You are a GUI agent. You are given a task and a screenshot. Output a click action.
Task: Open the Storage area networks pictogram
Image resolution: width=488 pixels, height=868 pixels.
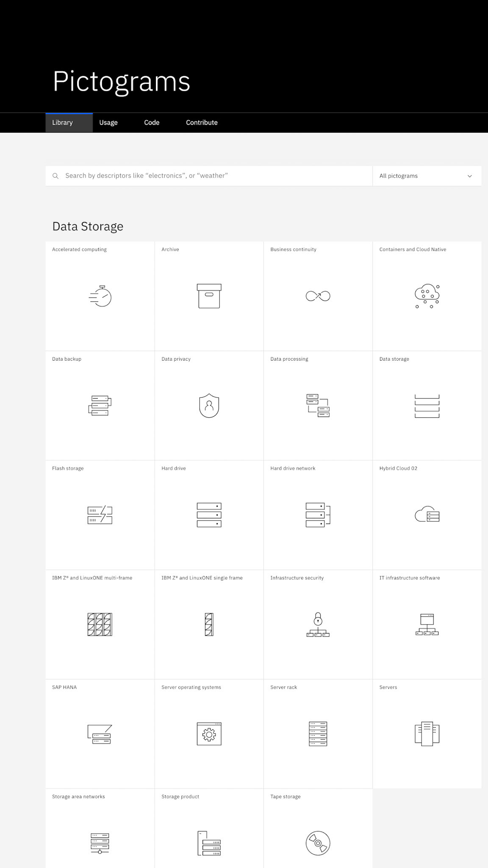(x=100, y=843)
